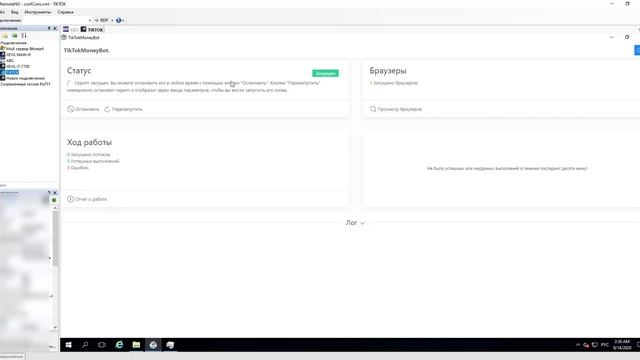Click the scroll up arrow in lower-left panel
The width and height of the screenshot is (640, 360).
coord(55,208)
